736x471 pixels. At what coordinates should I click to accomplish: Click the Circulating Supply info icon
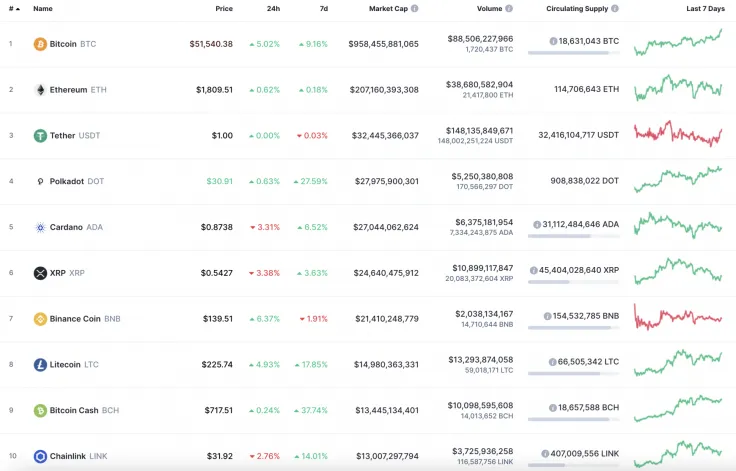click(x=615, y=8)
